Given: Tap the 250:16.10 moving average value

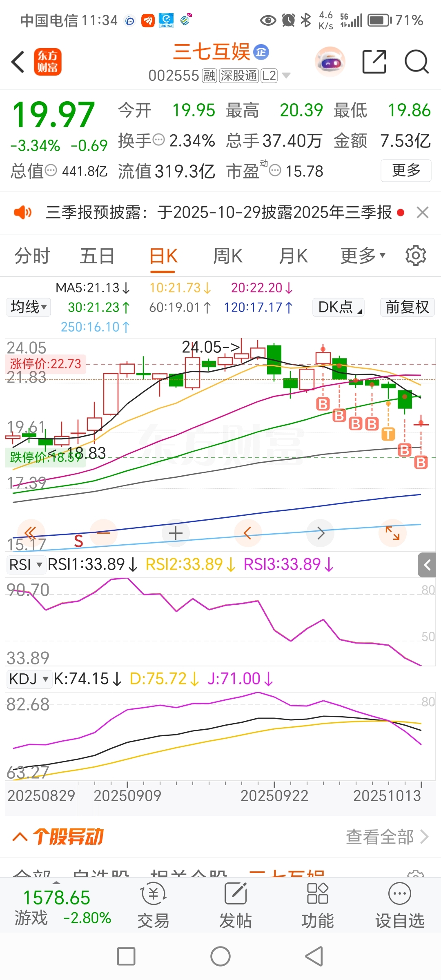Looking at the screenshot, I should click(x=95, y=327).
